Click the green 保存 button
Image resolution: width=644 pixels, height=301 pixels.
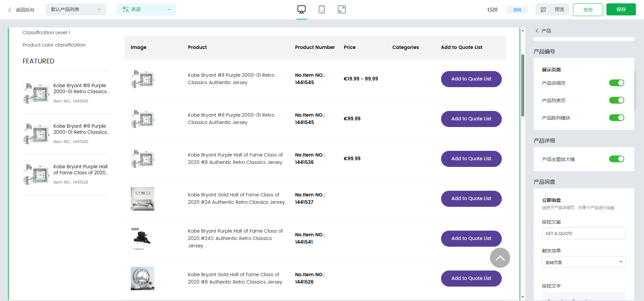click(621, 9)
